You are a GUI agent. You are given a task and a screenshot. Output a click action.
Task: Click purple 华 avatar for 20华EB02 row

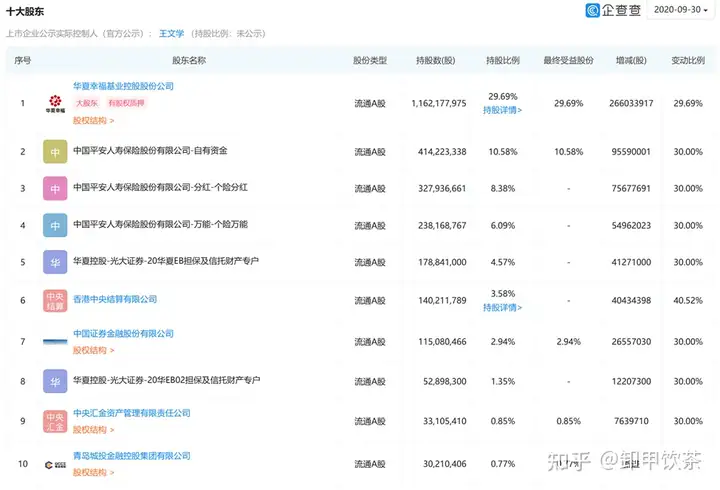point(55,381)
